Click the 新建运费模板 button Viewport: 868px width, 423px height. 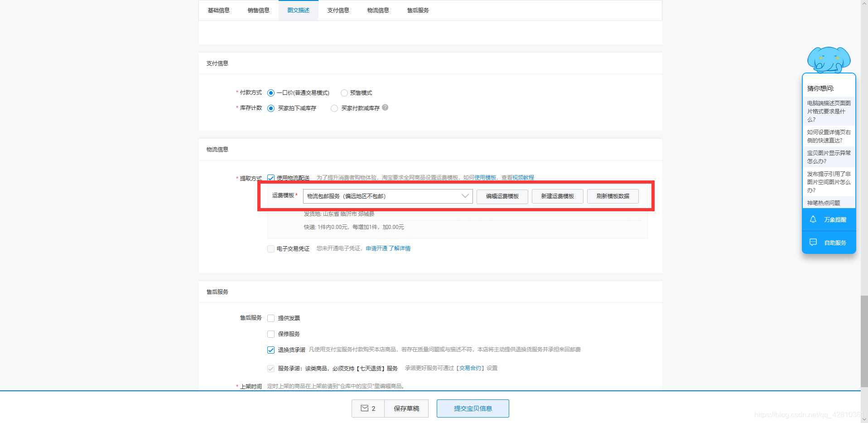[557, 196]
